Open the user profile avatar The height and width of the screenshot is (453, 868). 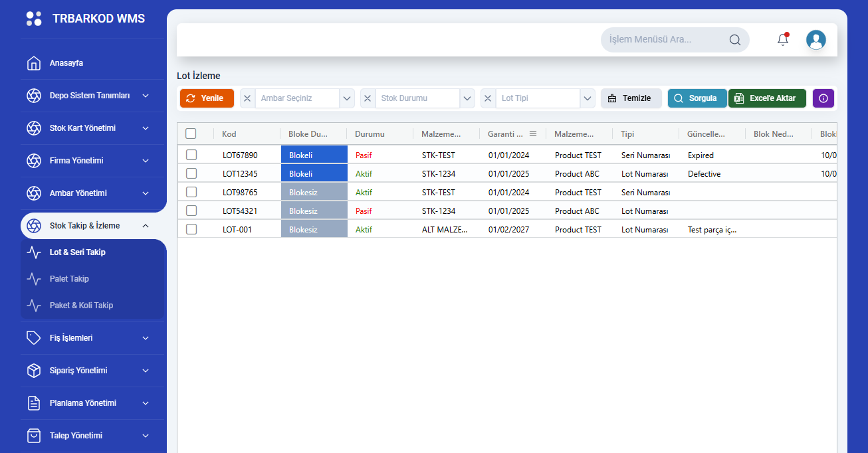click(x=815, y=40)
